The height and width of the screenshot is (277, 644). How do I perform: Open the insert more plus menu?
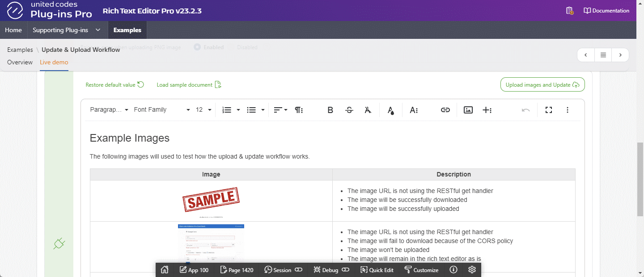487,110
